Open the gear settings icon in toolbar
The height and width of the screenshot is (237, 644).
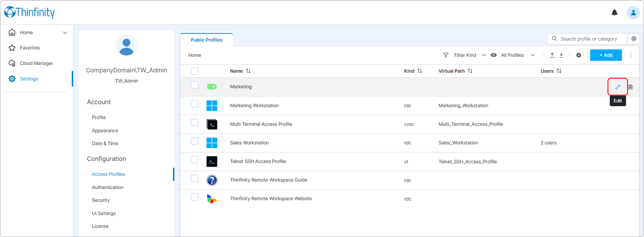(579, 55)
